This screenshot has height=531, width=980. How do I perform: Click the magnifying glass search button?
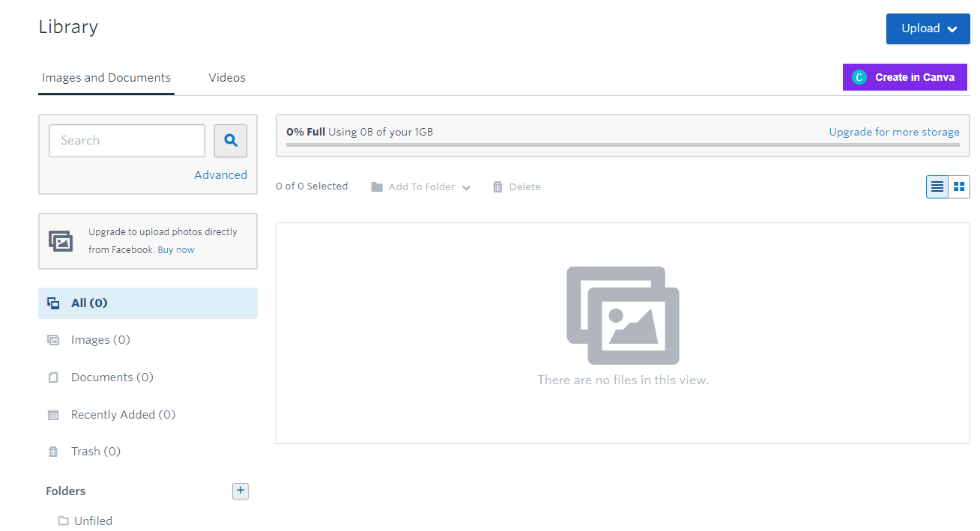click(231, 140)
